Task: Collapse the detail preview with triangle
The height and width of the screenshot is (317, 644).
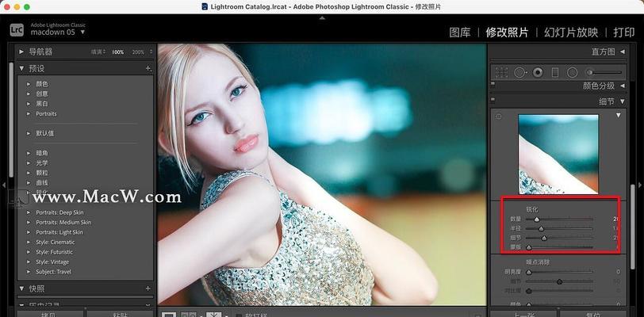Action: pos(618,116)
